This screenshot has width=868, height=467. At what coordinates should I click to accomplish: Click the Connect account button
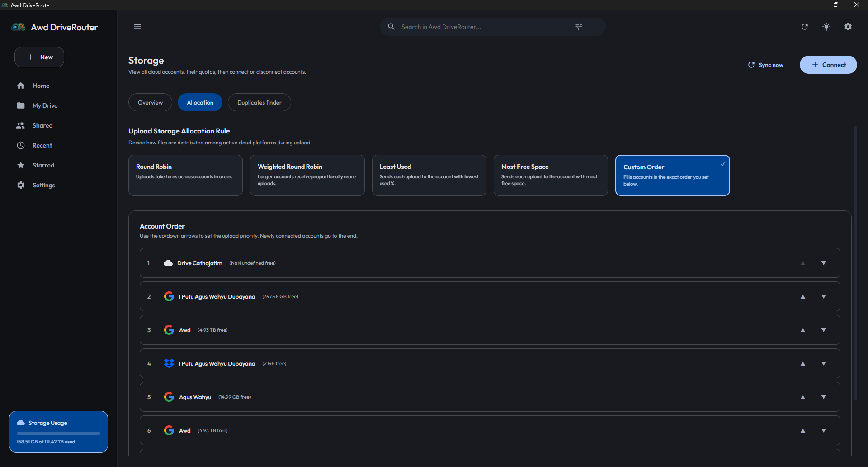[828, 65]
